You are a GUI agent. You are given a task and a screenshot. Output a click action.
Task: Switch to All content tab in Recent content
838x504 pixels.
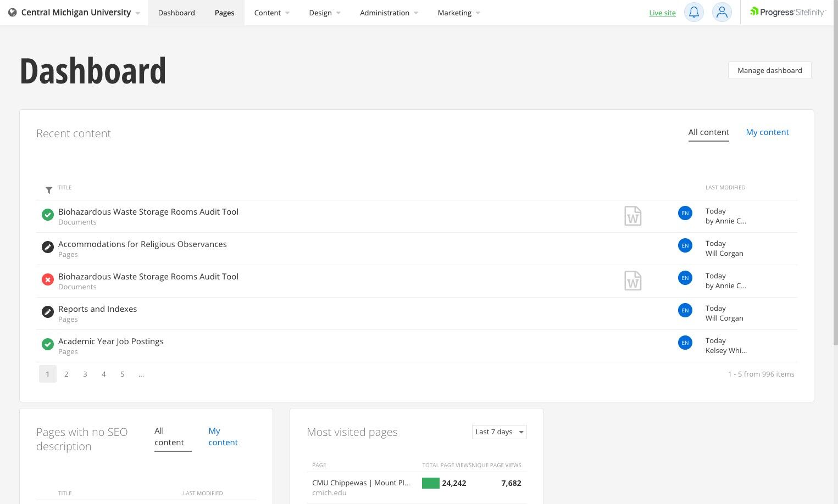[x=709, y=132]
